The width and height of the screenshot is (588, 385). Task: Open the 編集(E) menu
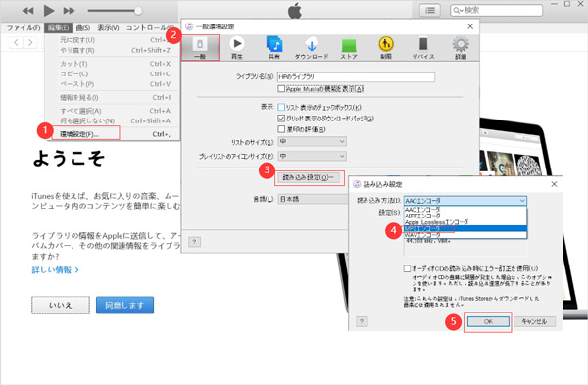58,28
